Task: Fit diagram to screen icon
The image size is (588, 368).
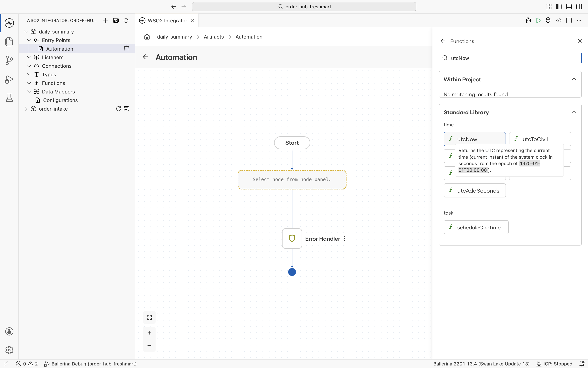Action: click(149, 317)
